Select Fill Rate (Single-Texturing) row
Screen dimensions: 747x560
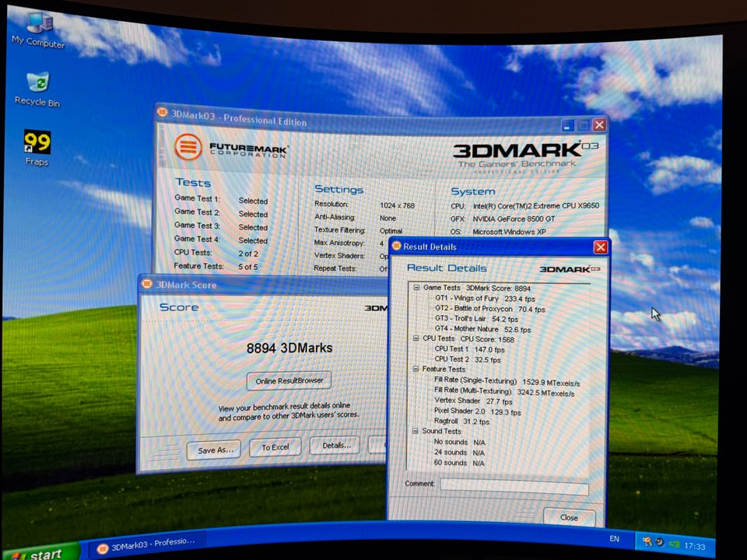click(x=507, y=381)
